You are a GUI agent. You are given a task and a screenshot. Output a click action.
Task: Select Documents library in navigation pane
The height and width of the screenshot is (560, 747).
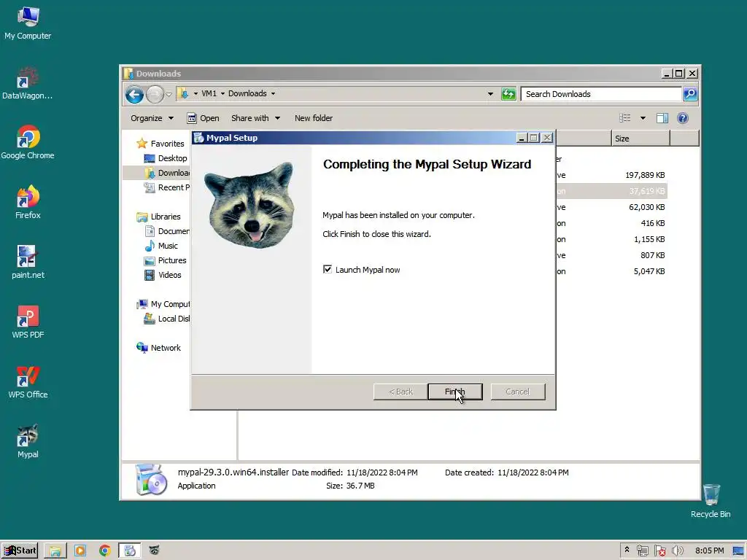(166, 231)
